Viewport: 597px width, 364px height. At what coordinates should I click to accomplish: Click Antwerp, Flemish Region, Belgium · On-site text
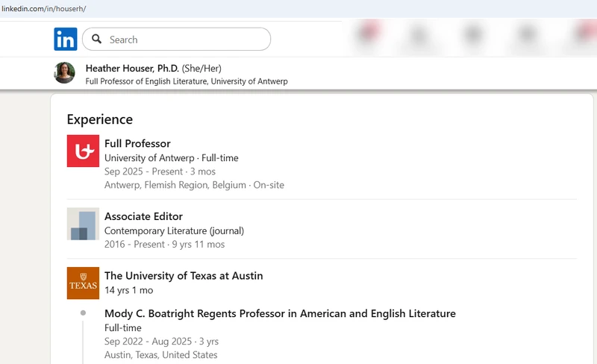(x=194, y=185)
